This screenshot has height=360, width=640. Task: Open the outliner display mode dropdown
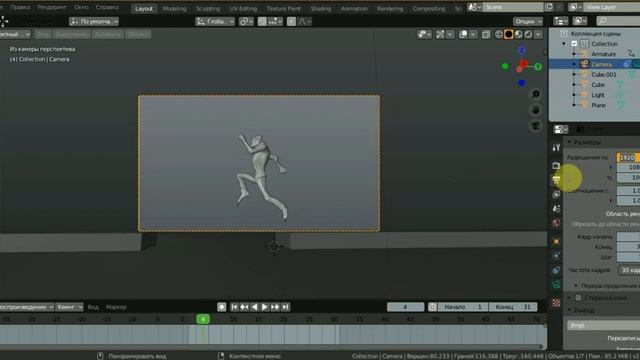point(561,21)
